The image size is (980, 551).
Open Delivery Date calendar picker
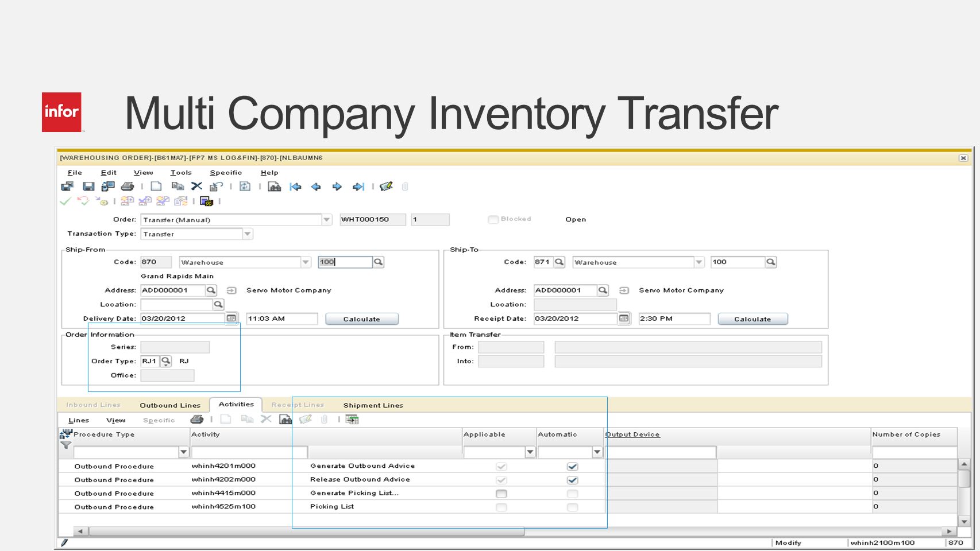(232, 319)
